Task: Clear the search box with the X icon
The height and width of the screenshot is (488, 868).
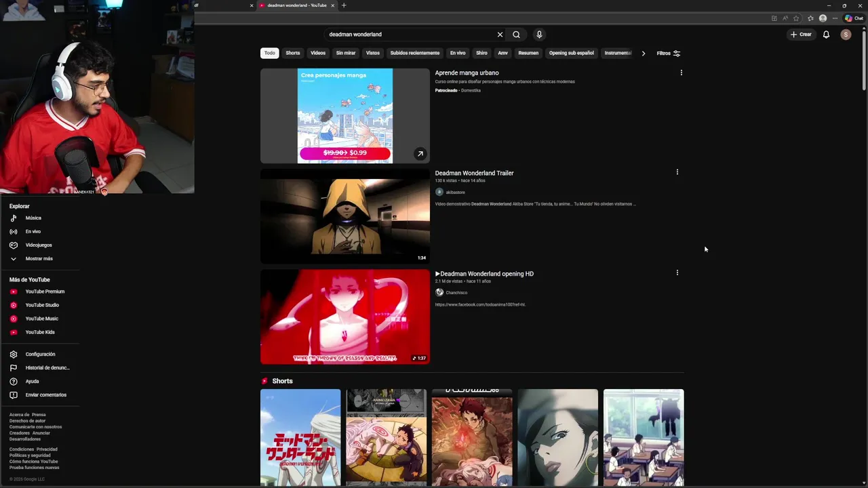Action: (500, 35)
